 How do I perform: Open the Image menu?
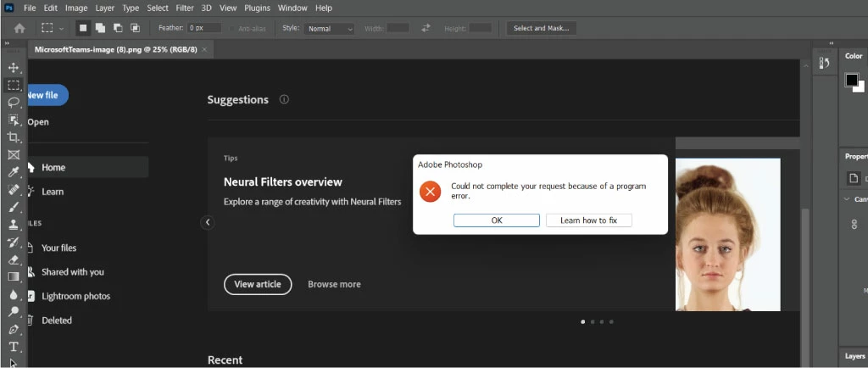pos(76,8)
